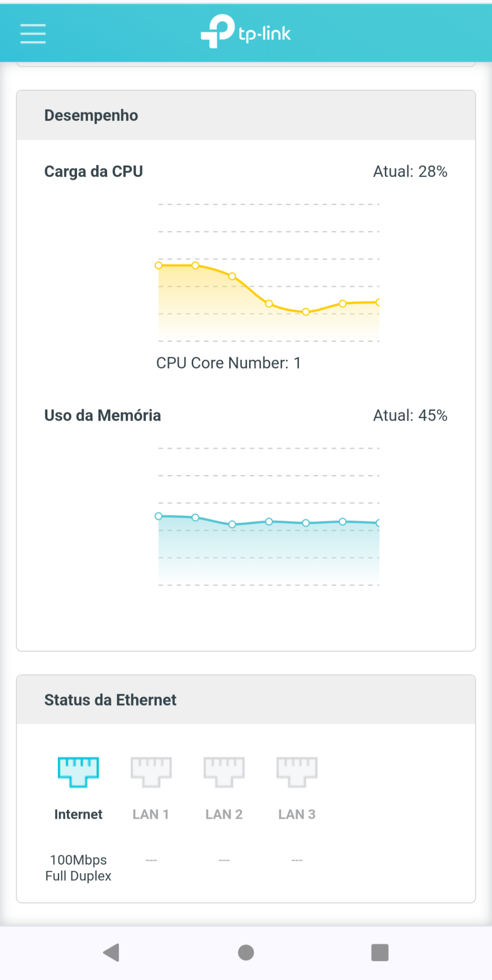Click the Desempenho section header
The width and height of the screenshot is (492, 980).
pos(91,115)
